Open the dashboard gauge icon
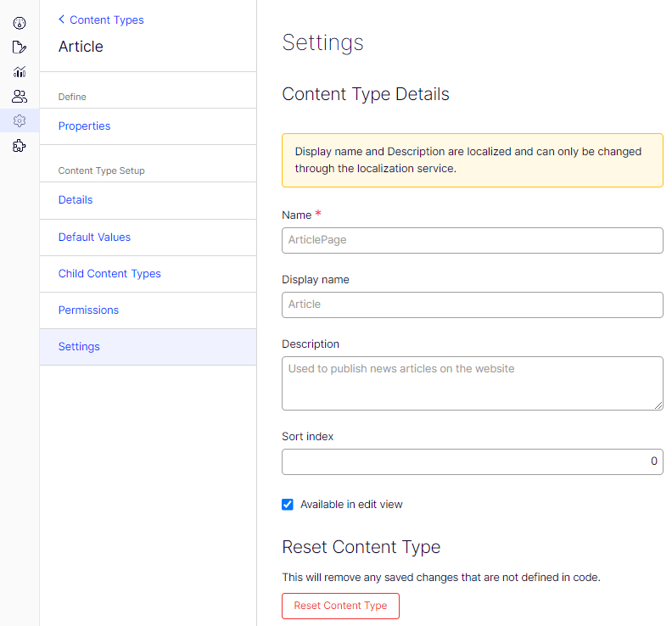Image resolution: width=672 pixels, height=626 pixels. pos(20,23)
